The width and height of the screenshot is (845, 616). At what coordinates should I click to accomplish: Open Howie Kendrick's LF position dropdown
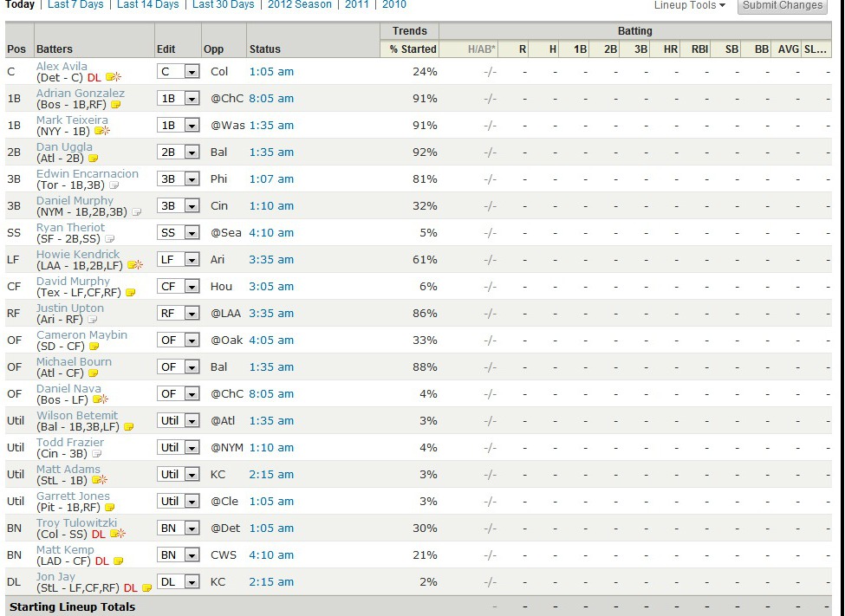179,260
